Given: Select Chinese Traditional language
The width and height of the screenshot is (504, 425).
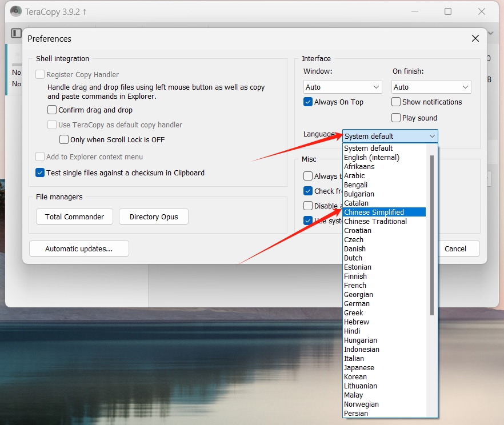Looking at the screenshot, I should 385,221.
